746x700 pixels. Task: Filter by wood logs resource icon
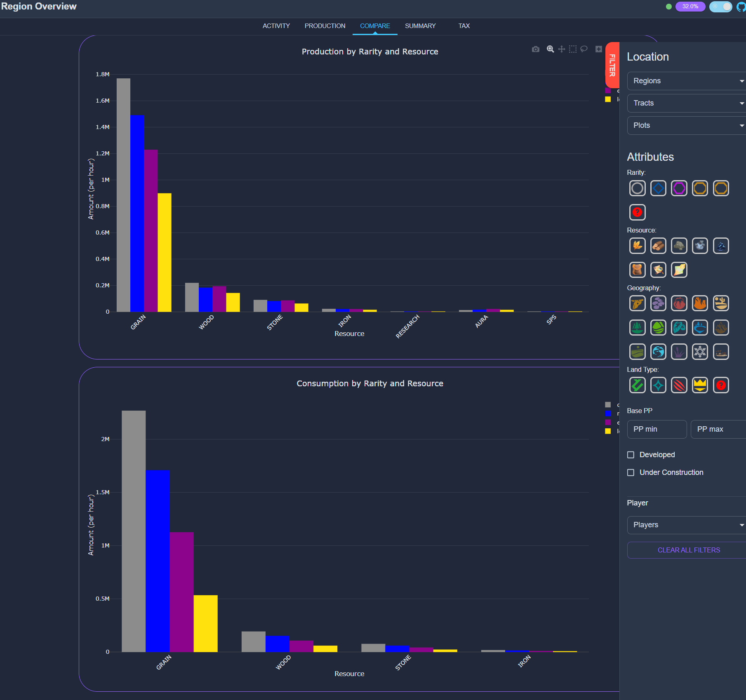point(658,246)
